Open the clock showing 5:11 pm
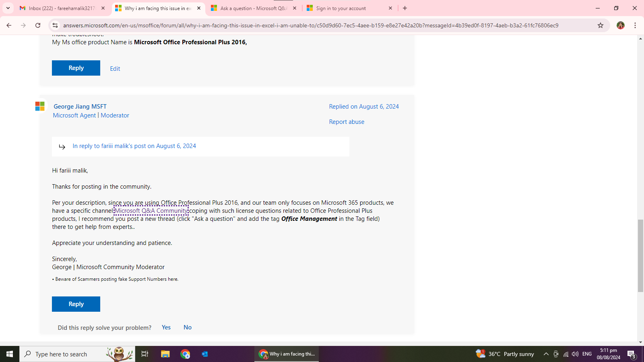Image resolution: width=644 pixels, height=362 pixels. (x=609, y=354)
